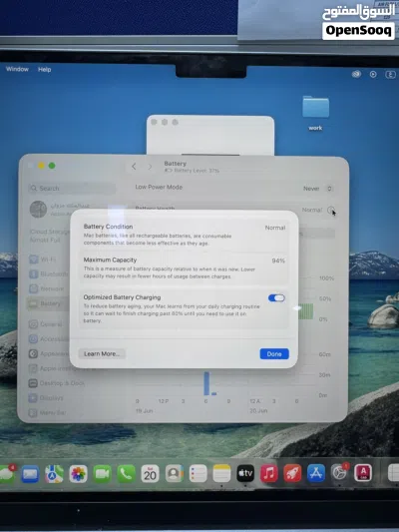Open Calendar from the Dock
399x532 pixels.
[x=150, y=474]
